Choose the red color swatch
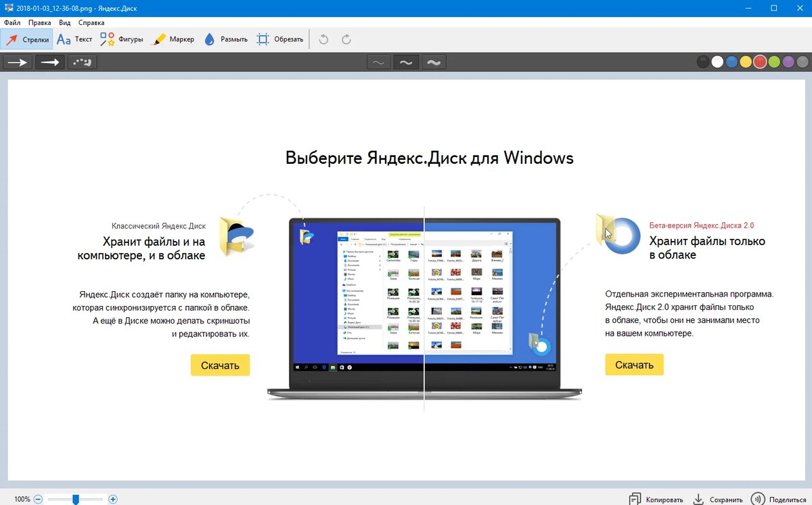Screen dimensions: 812x505 761,62
